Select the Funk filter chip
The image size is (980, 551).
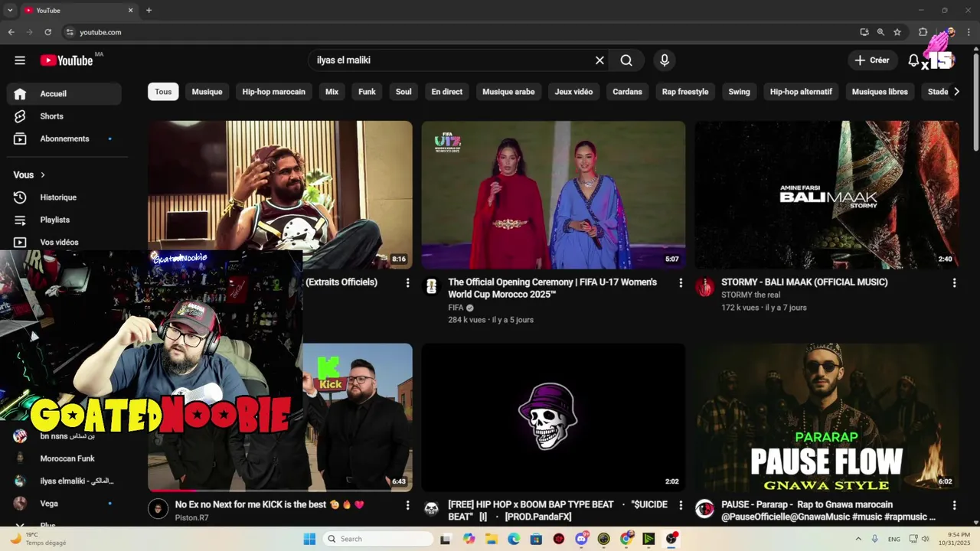coord(367,92)
